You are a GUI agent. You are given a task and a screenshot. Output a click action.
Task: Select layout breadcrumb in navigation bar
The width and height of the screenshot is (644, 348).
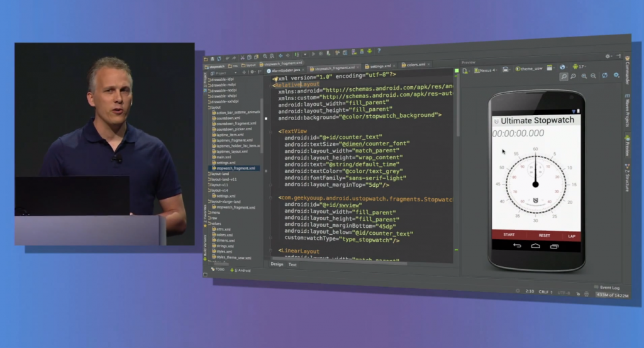[x=249, y=65]
